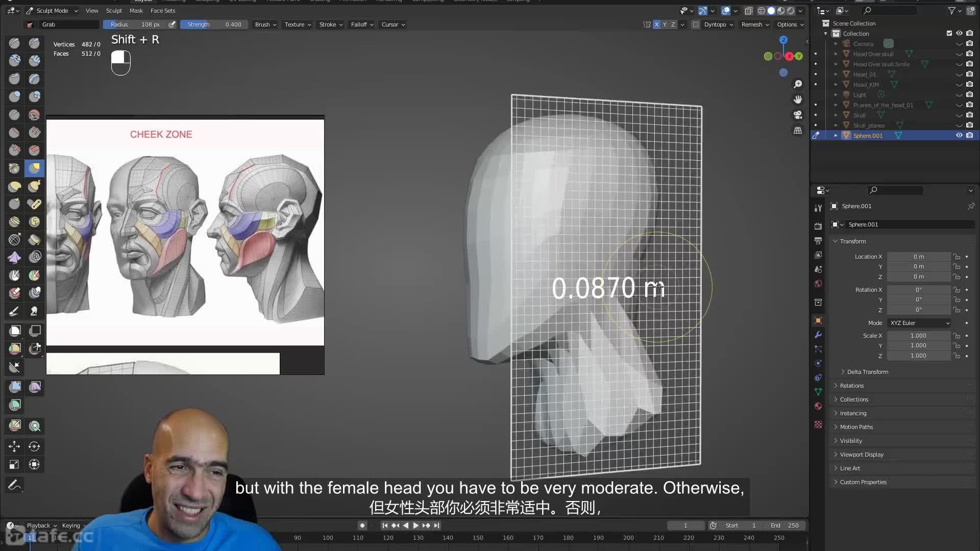Hide Sphere.001 with its eye icon
980x551 pixels.
click(x=959, y=135)
